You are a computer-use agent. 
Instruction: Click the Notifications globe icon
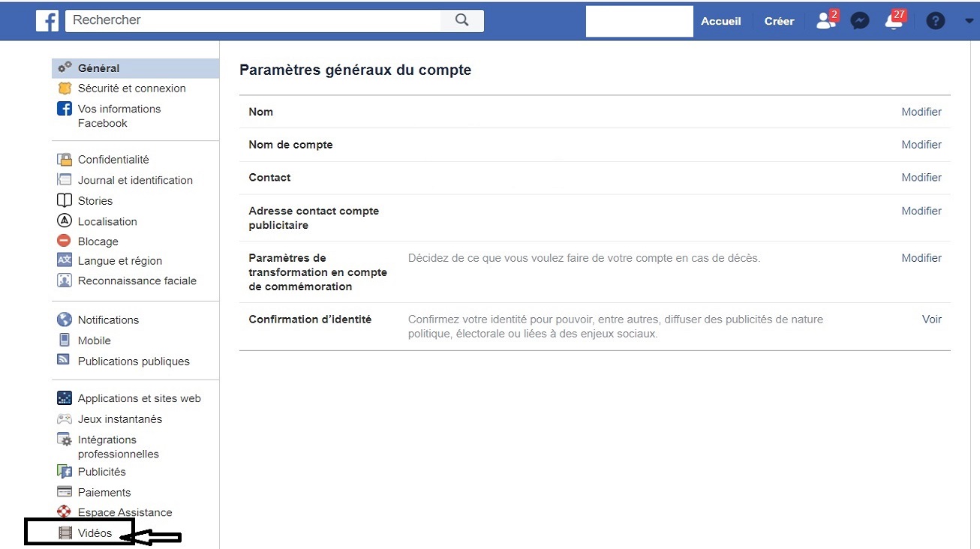(x=65, y=319)
